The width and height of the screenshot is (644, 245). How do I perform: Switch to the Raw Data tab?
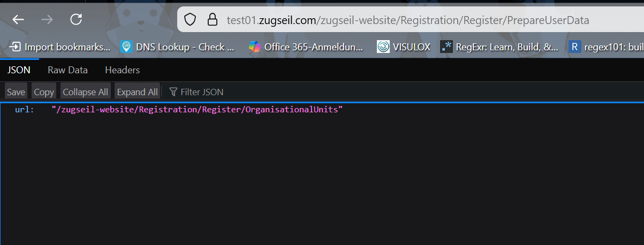point(67,70)
